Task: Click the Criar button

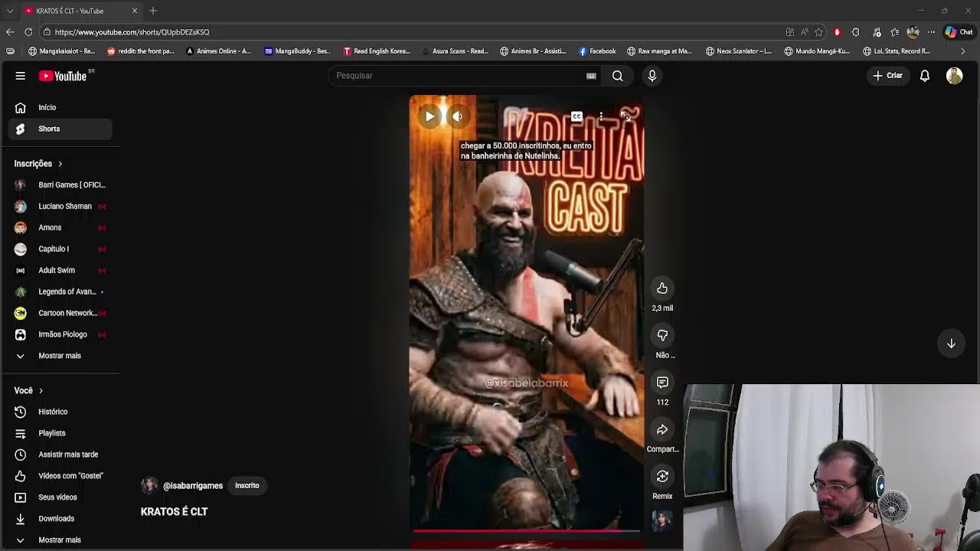Action: click(x=888, y=76)
